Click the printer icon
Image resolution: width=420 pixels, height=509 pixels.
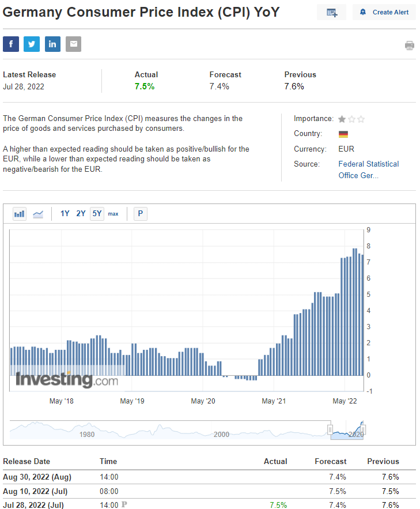pyautogui.click(x=410, y=46)
